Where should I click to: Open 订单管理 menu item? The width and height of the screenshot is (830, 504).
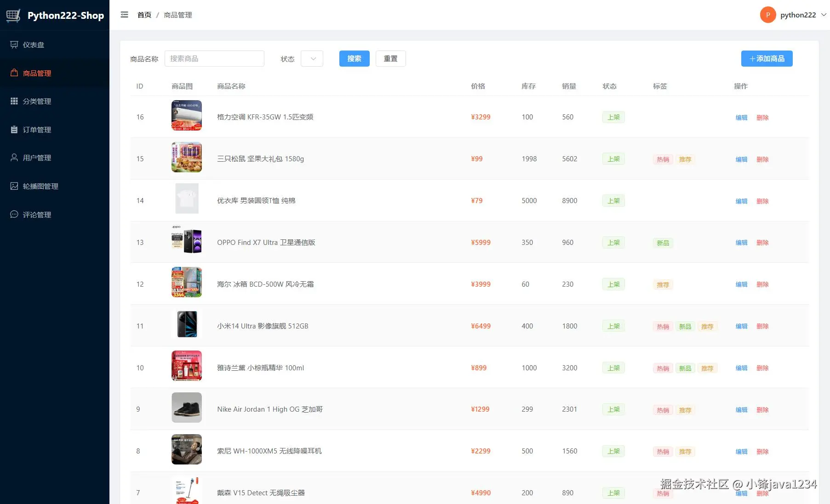tap(55, 130)
